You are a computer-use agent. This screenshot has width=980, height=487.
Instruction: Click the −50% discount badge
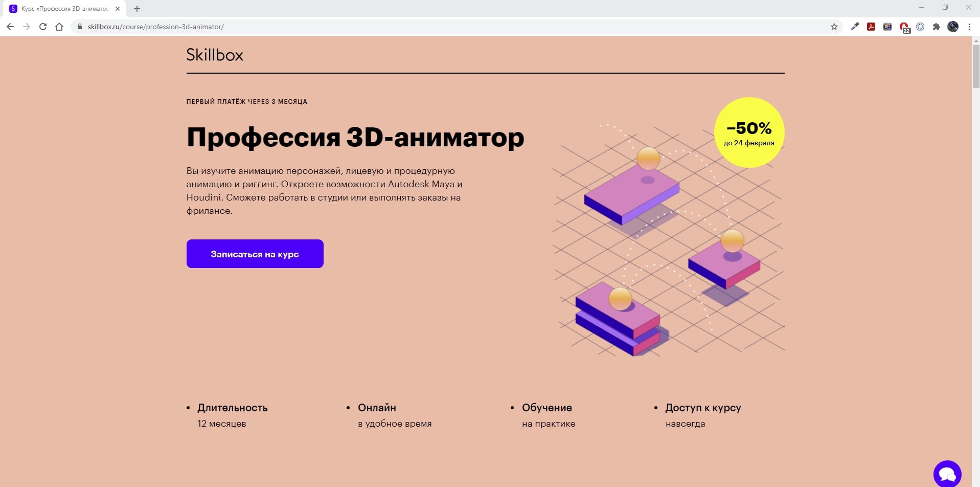tap(749, 132)
